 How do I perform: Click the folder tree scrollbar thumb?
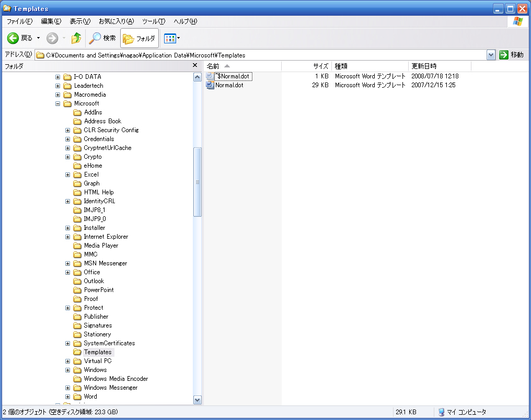[x=198, y=182]
